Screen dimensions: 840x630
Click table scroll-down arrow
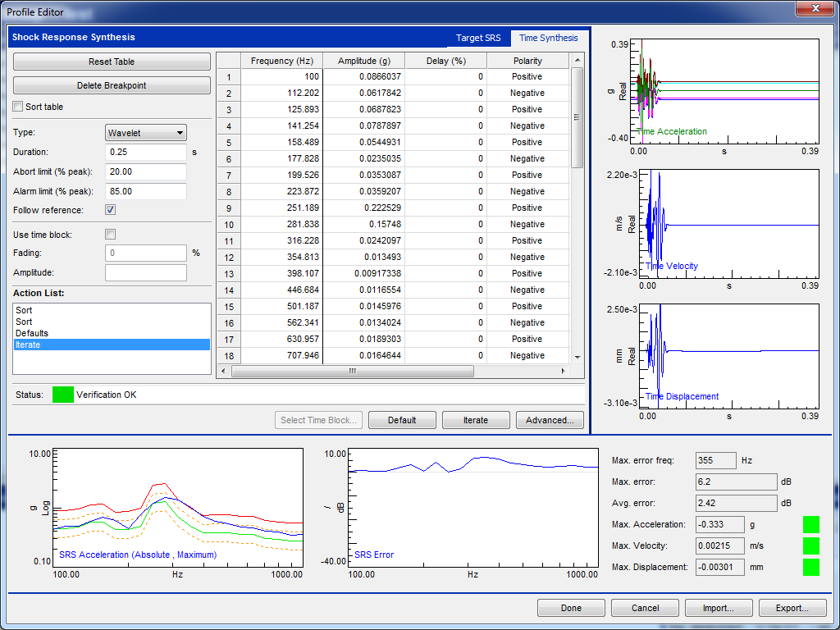point(577,357)
